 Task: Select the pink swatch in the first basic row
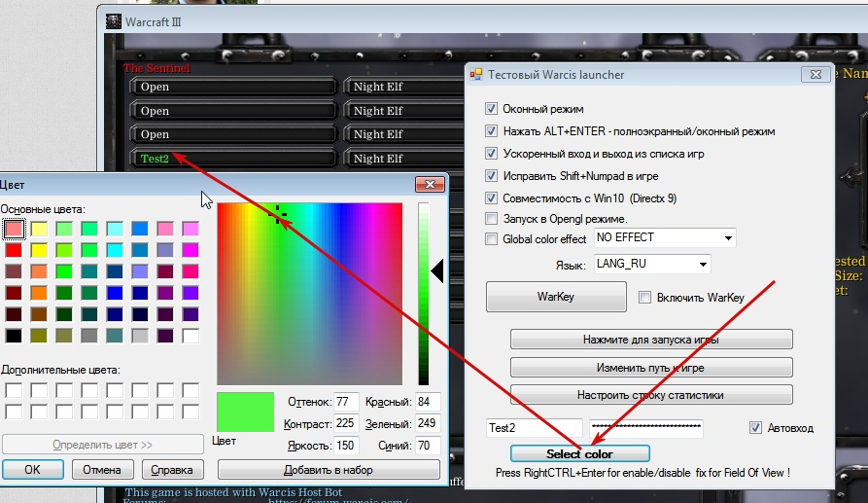(x=165, y=229)
